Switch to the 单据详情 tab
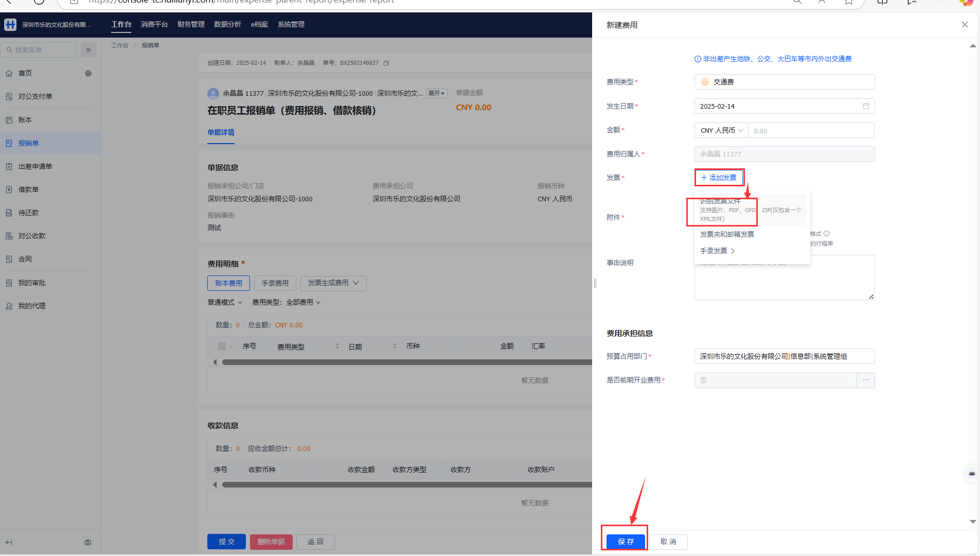The image size is (980, 556). 221,133
